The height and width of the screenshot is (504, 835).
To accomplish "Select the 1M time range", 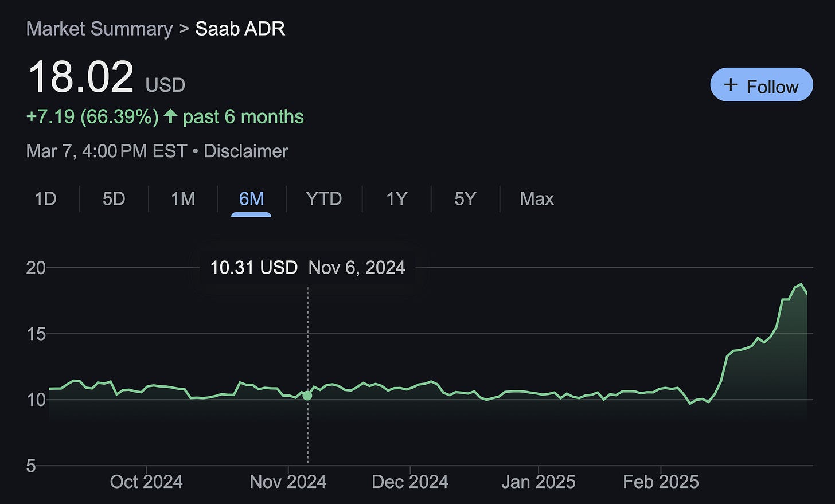I will (183, 198).
